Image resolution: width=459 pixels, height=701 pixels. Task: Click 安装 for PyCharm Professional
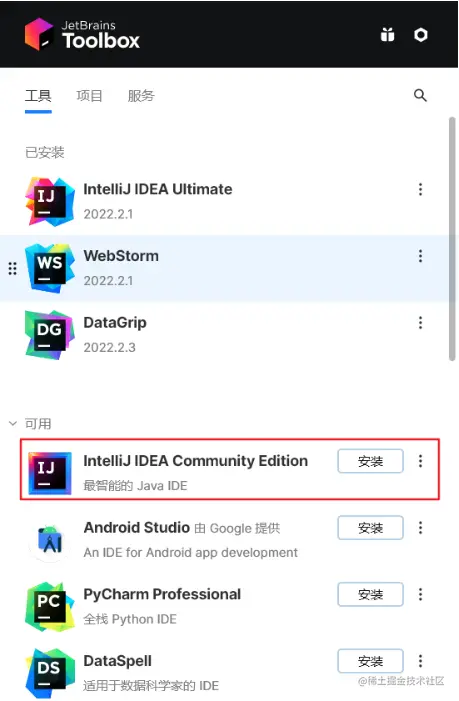tap(371, 594)
